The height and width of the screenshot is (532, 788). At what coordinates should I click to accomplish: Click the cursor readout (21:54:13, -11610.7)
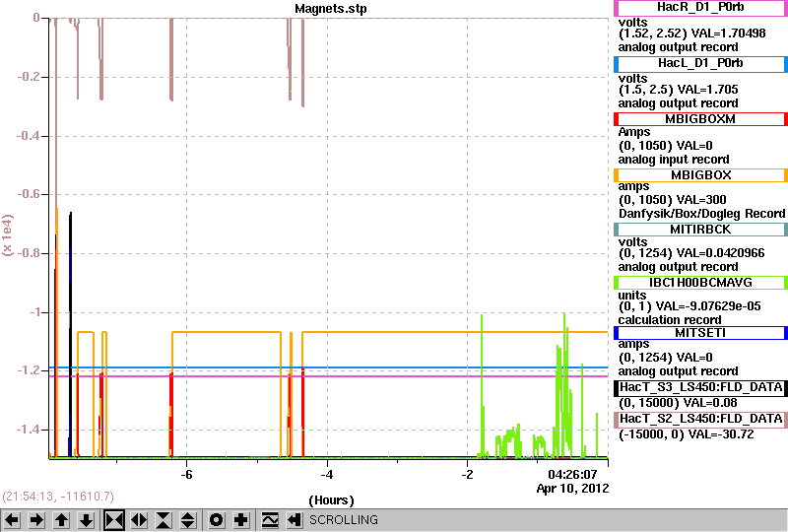(x=58, y=497)
